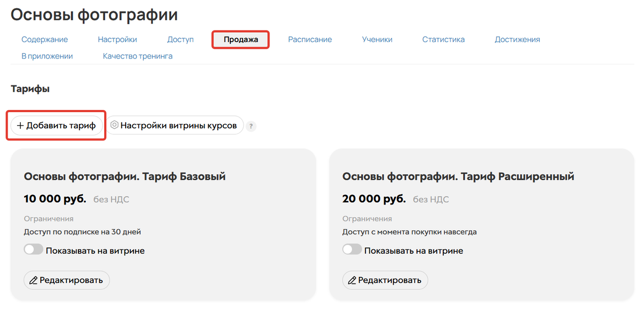Go to Качество тренинга tab
Viewport: 644px width, 329px height.
pos(138,56)
